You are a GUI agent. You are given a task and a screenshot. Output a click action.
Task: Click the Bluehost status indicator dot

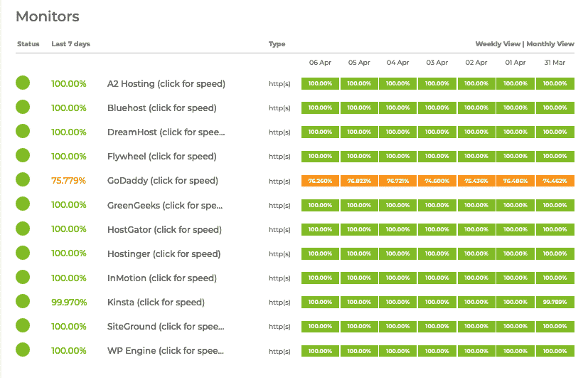23,107
